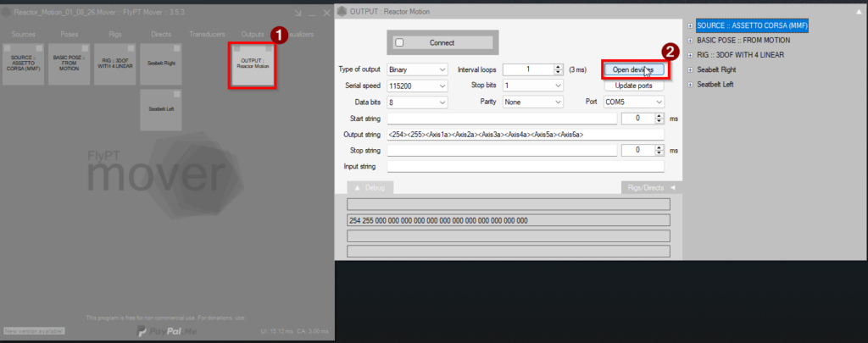
Task: Select the RIG 3DOF WITH 4 LINEAR tile
Action: point(115,64)
